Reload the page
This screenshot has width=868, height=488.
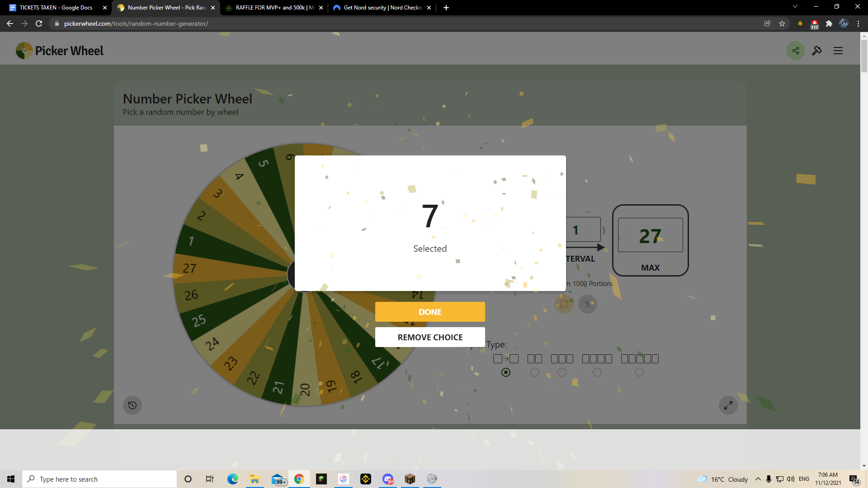tap(39, 23)
